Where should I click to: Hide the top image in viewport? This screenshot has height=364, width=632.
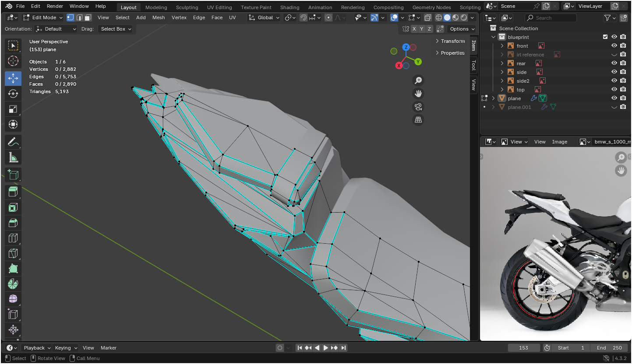(x=614, y=90)
